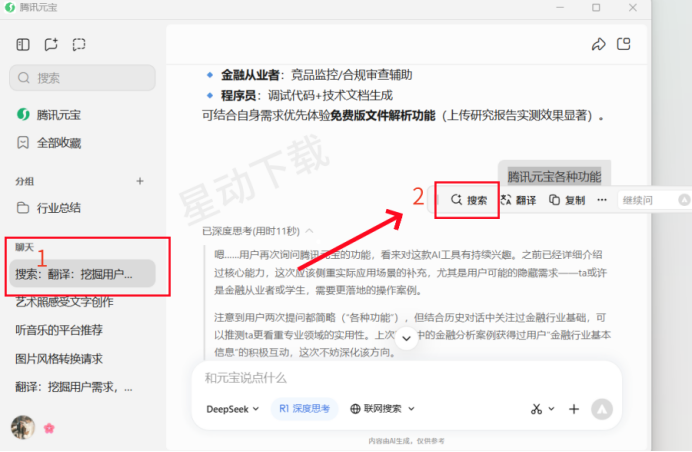Expand the 联网搜索 dropdown arrow

pyautogui.click(x=411, y=409)
